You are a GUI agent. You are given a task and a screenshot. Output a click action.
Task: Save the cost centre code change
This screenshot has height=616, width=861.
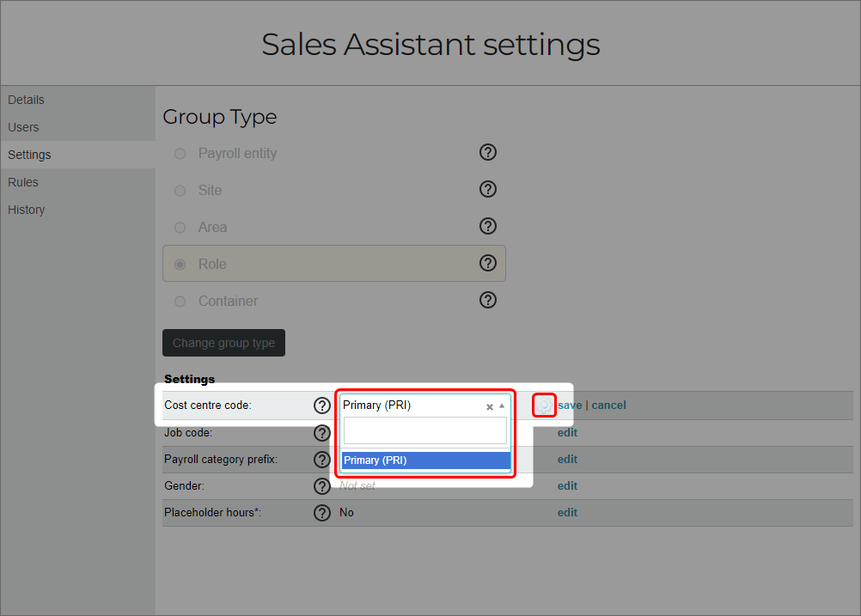pos(569,405)
